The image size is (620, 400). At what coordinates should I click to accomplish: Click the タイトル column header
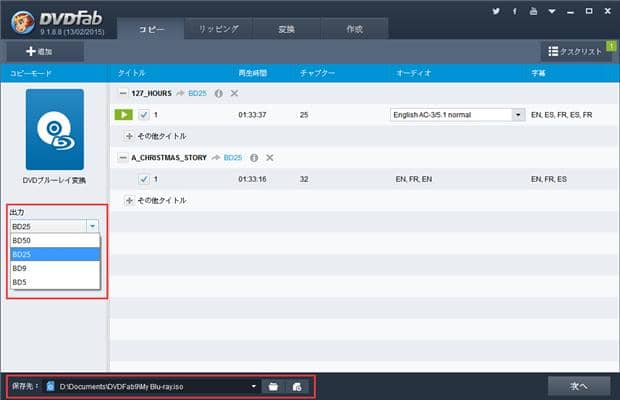click(x=131, y=73)
